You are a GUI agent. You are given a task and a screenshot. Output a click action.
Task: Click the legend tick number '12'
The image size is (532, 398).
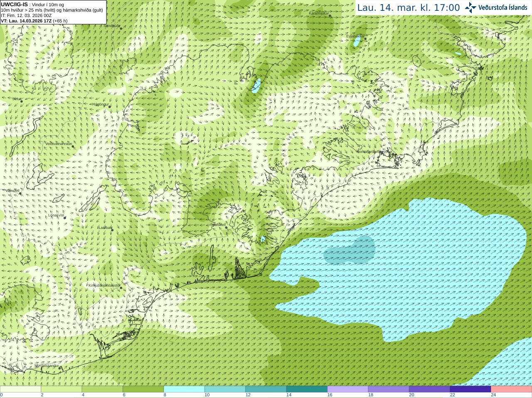click(x=248, y=395)
